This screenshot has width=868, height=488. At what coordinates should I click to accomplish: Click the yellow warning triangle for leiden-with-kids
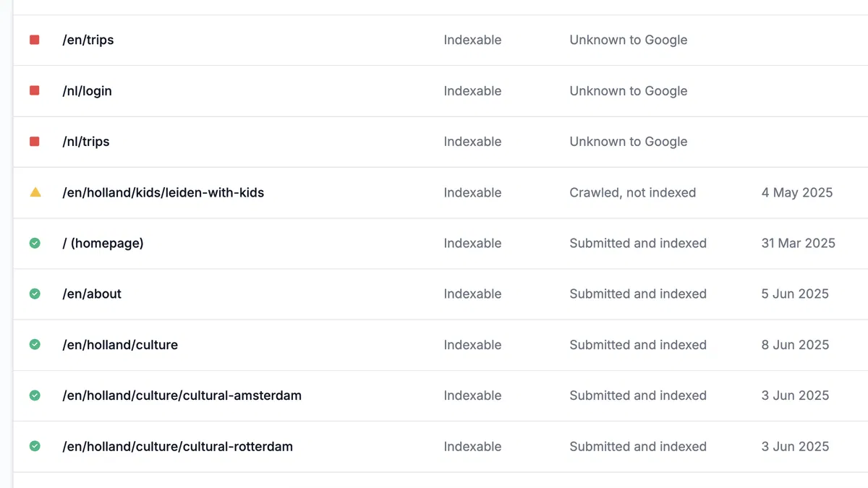pyautogui.click(x=35, y=192)
